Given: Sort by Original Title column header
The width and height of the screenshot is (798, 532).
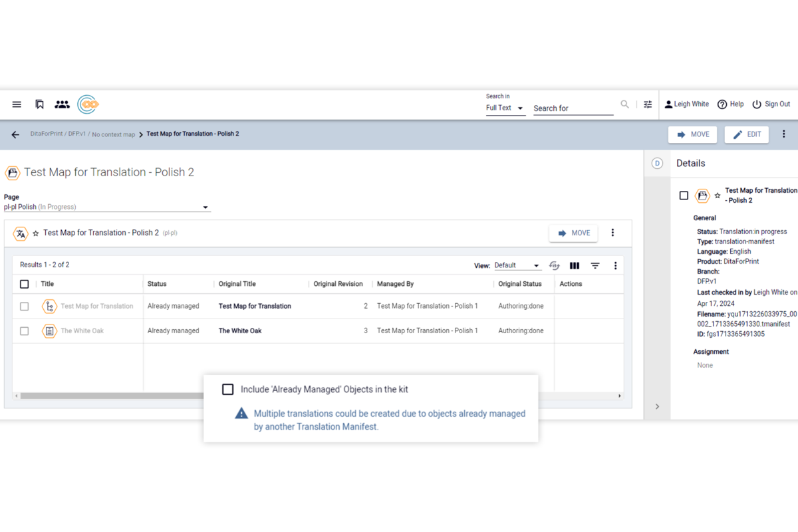Looking at the screenshot, I should click(237, 284).
